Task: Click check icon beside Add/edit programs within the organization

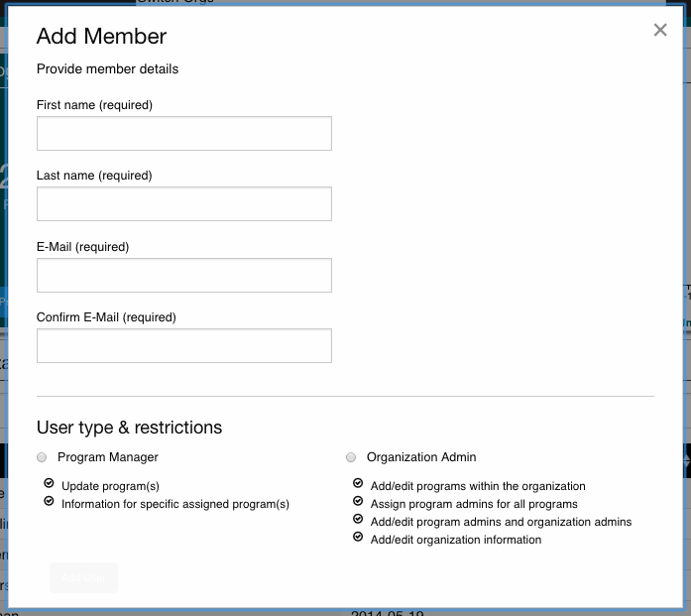Action: click(x=358, y=483)
